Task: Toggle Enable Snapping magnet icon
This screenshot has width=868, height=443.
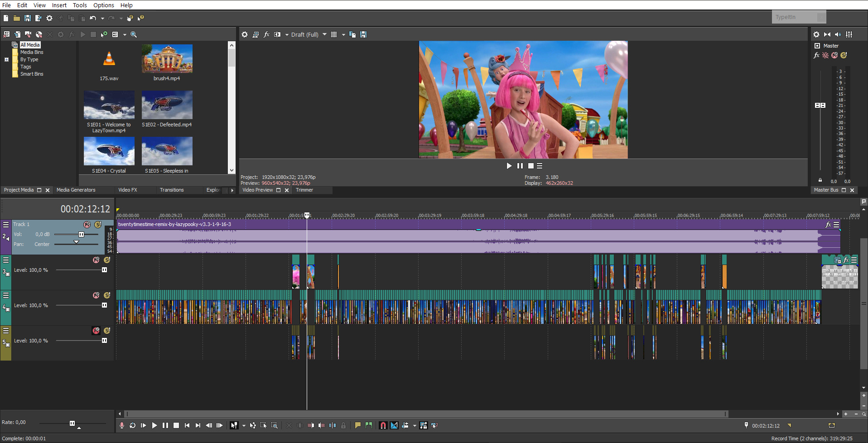Action: coord(383,425)
